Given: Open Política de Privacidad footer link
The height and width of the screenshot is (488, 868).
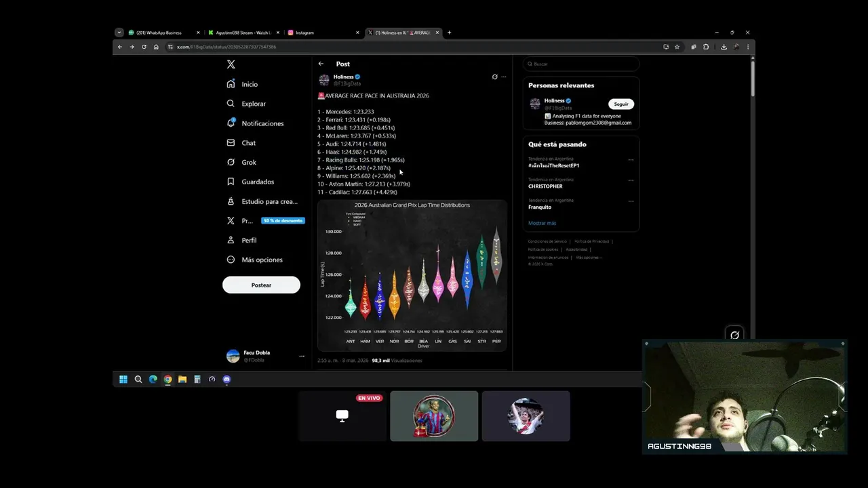Looking at the screenshot, I should [x=591, y=241].
